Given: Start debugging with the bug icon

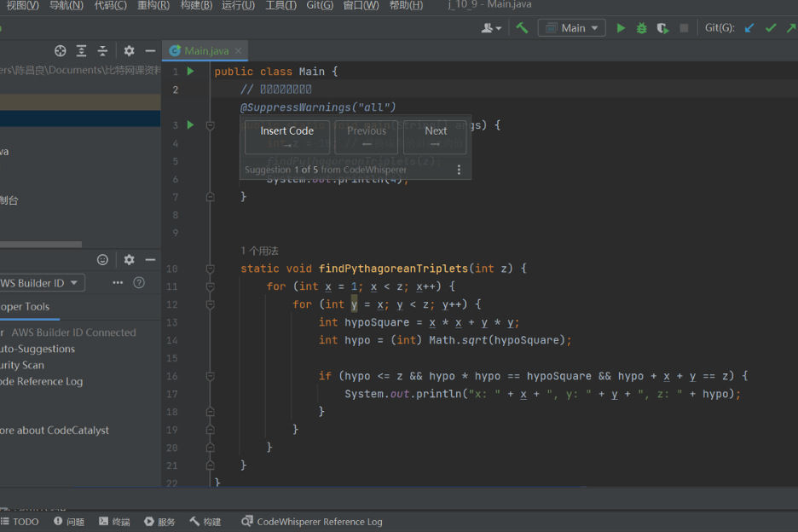Looking at the screenshot, I should (x=642, y=28).
